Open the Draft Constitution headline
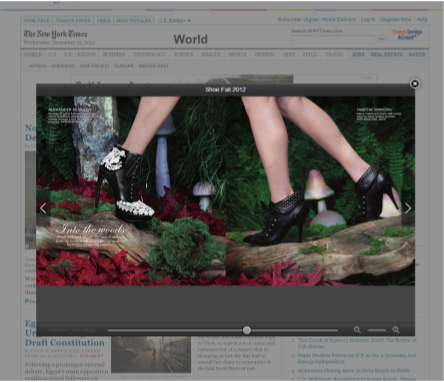This screenshot has width=444, height=382. pyautogui.click(x=65, y=343)
